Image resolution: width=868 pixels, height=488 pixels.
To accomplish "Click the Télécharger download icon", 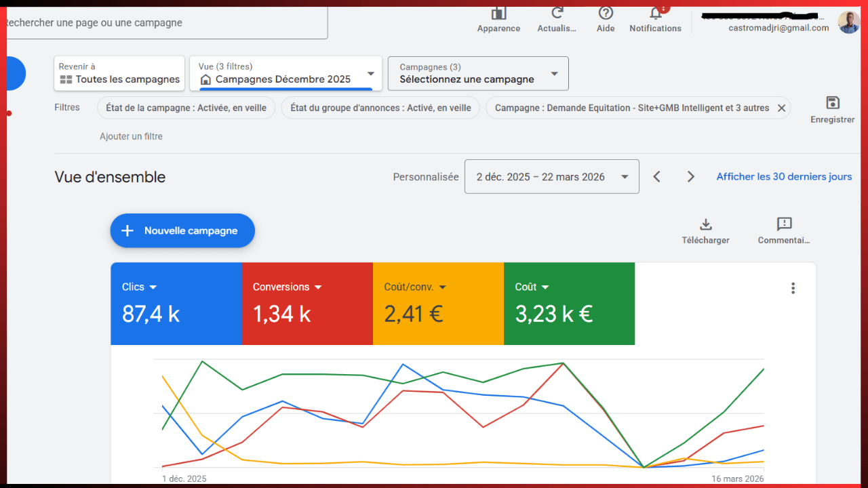I will [x=705, y=225].
